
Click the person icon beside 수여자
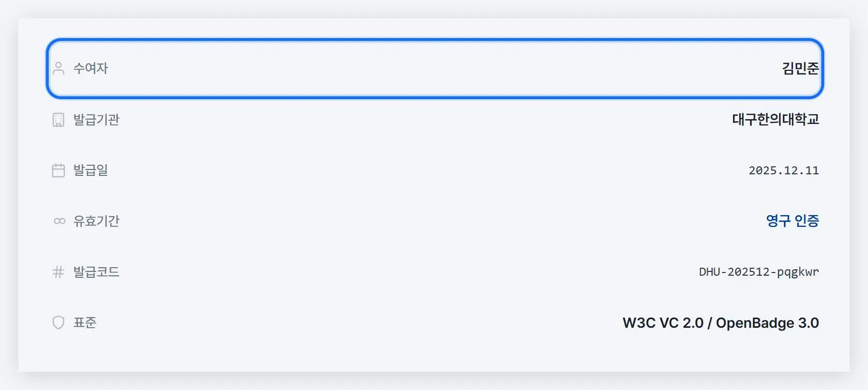tap(58, 68)
